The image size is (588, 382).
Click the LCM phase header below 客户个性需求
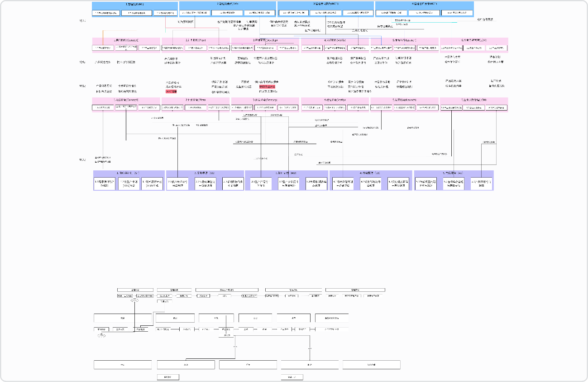[474, 40]
